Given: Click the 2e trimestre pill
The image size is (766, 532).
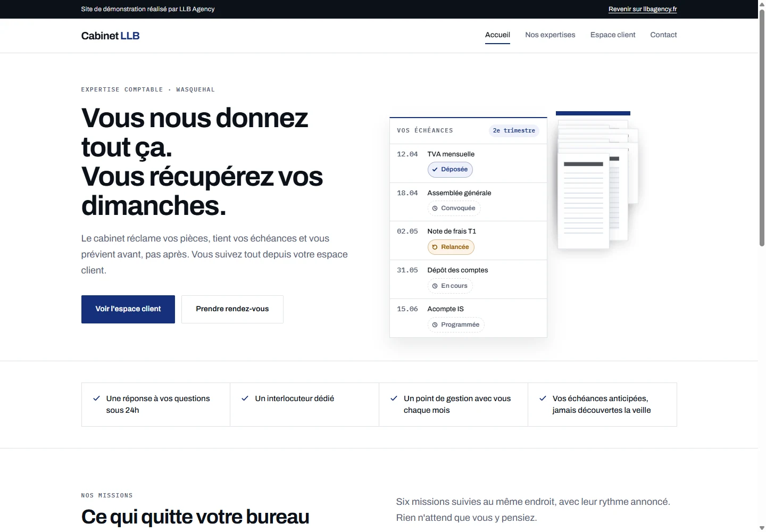Looking at the screenshot, I should pos(514,131).
